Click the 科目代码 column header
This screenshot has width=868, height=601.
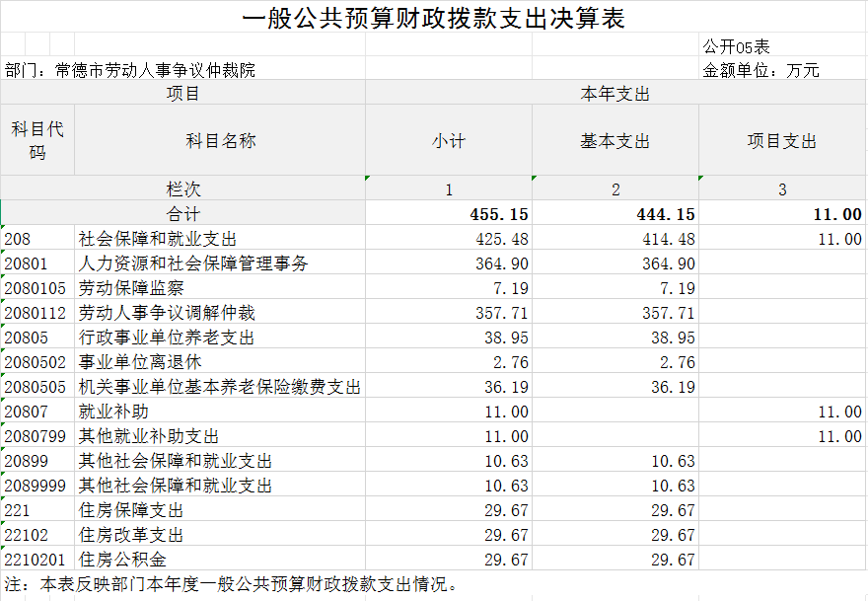(37, 141)
